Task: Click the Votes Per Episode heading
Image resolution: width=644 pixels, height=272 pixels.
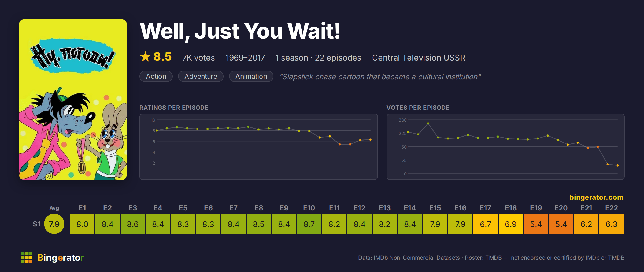Action: point(418,108)
